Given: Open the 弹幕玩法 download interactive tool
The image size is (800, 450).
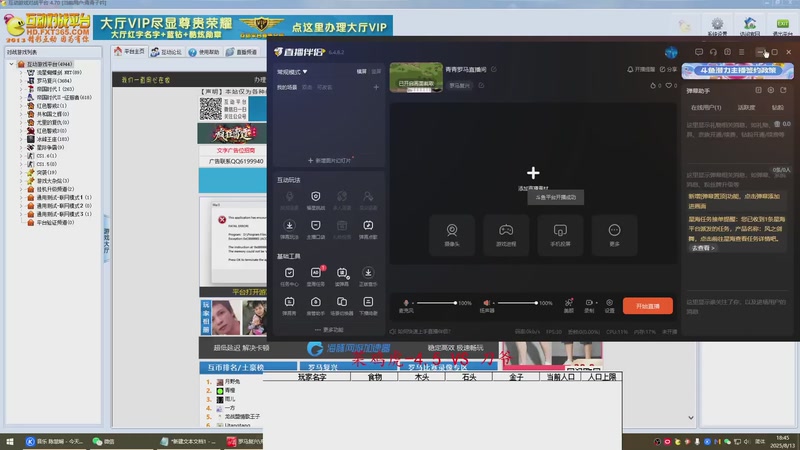Looking at the screenshot, I should [289, 230].
